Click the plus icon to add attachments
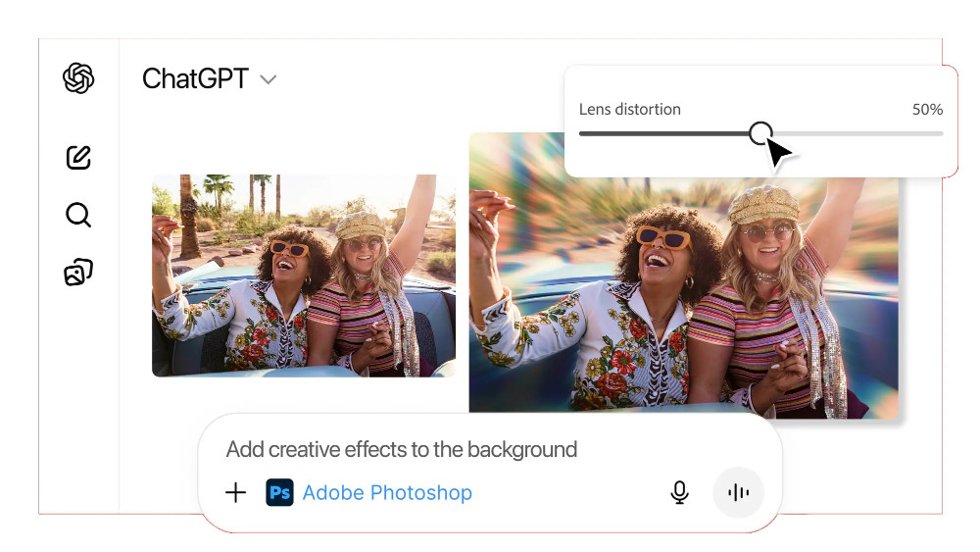Image resolution: width=980 pixels, height=552 pixels. (236, 492)
